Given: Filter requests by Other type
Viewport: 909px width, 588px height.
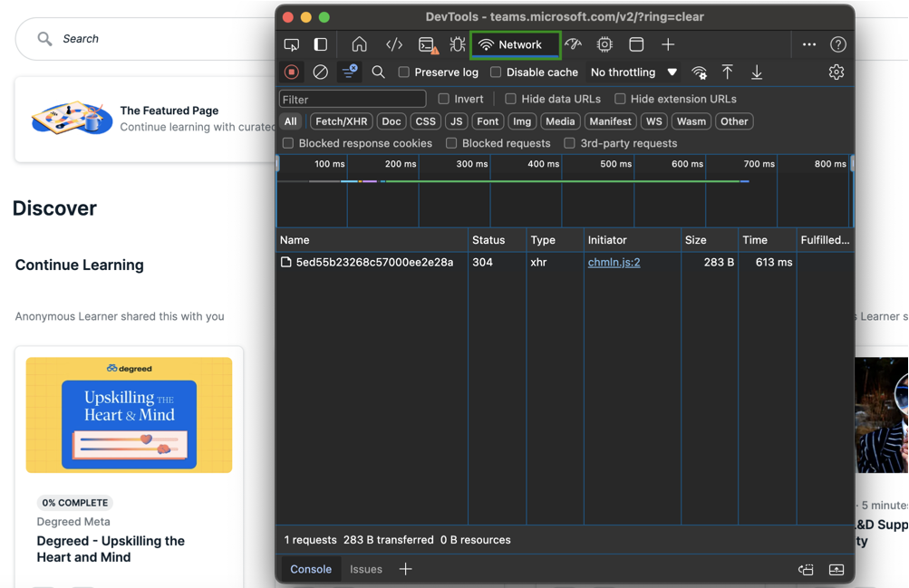Looking at the screenshot, I should pyautogui.click(x=734, y=121).
